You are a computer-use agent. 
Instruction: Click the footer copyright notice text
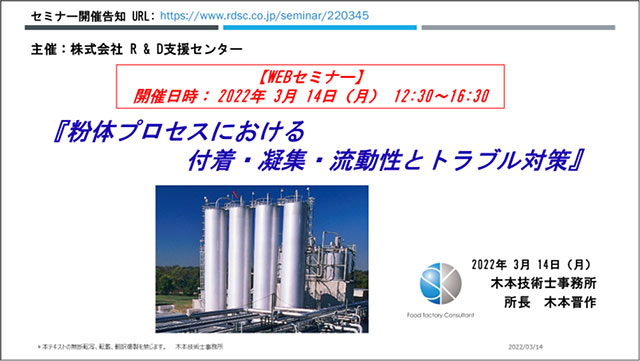pos(130,347)
